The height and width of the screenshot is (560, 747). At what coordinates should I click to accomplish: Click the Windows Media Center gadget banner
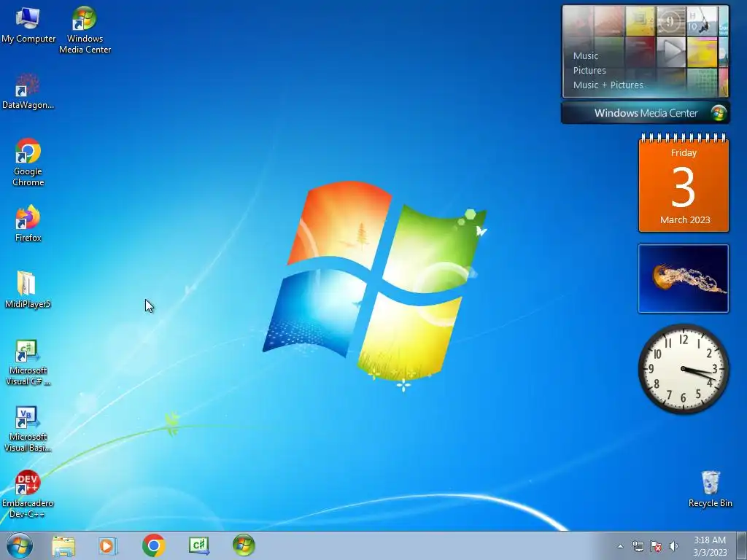click(646, 113)
